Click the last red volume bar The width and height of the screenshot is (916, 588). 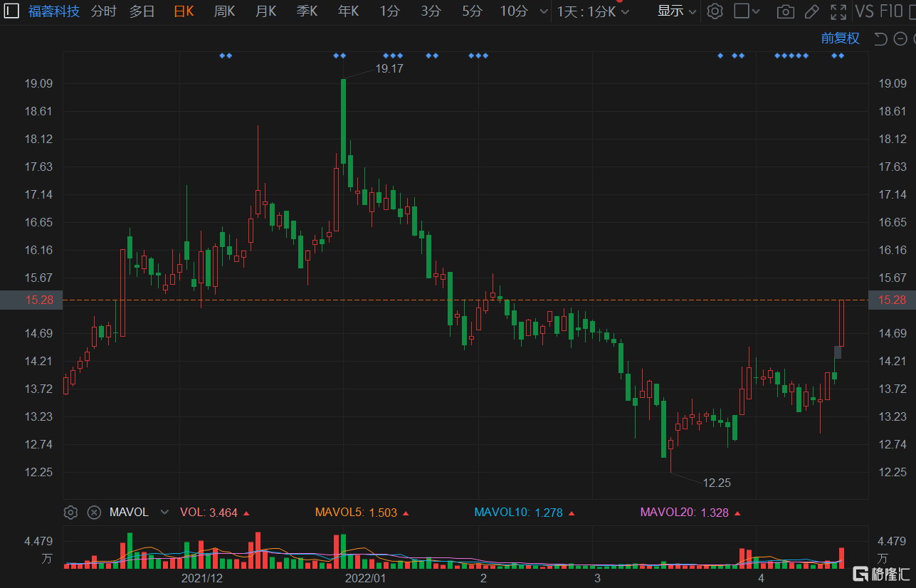(x=842, y=557)
